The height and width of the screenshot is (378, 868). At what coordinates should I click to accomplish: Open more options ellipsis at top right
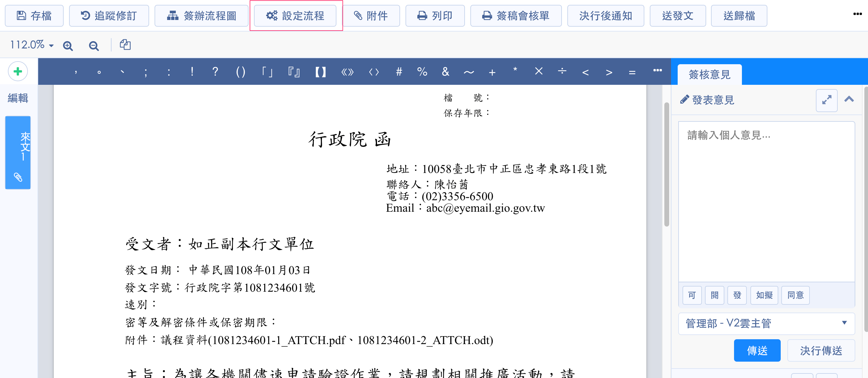(x=857, y=14)
